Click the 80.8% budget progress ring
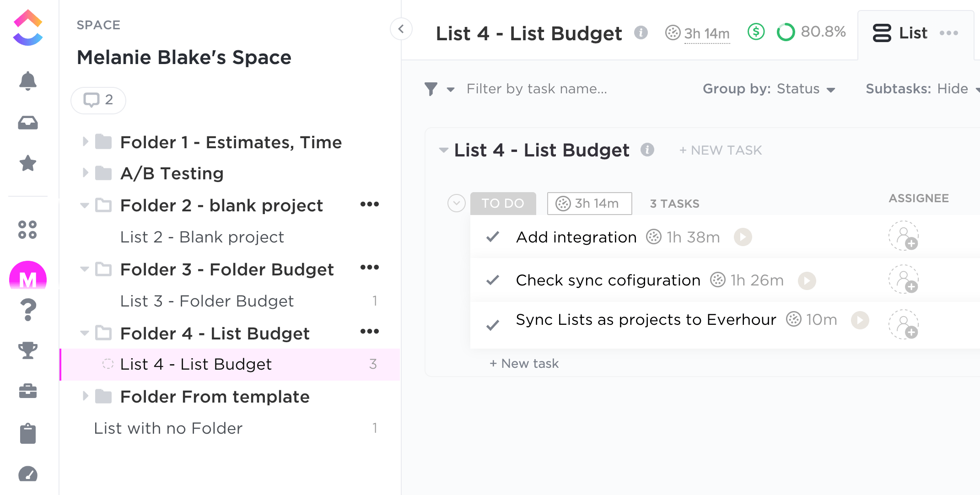The height and width of the screenshot is (495, 980). click(x=786, y=32)
